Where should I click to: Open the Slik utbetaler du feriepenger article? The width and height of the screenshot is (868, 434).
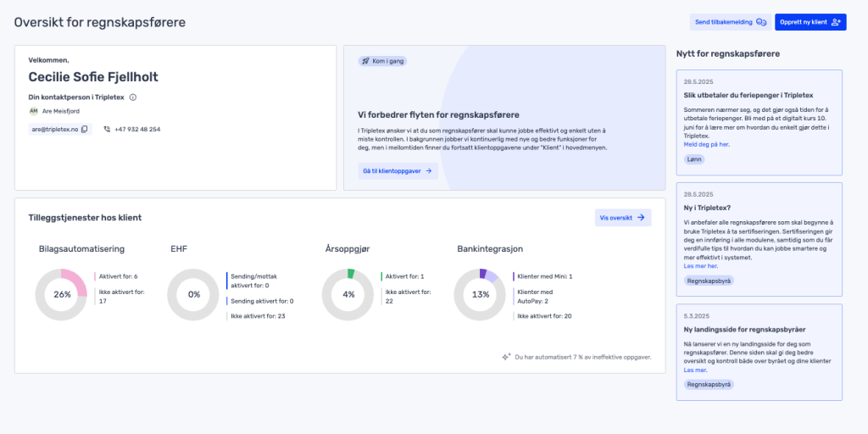737,96
